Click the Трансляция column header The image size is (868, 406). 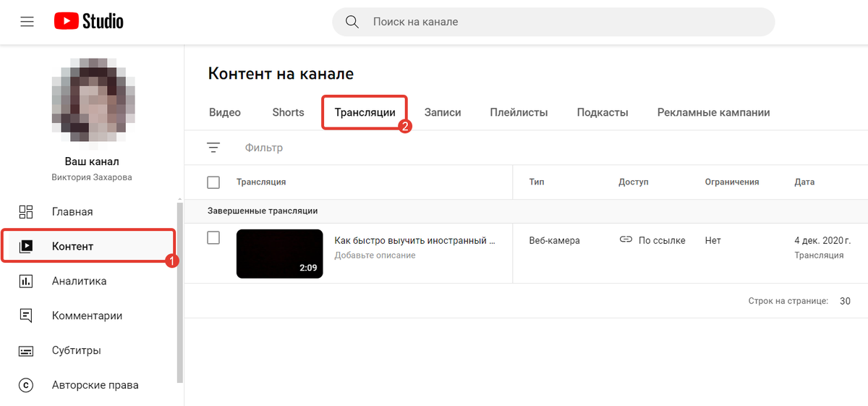pos(261,182)
